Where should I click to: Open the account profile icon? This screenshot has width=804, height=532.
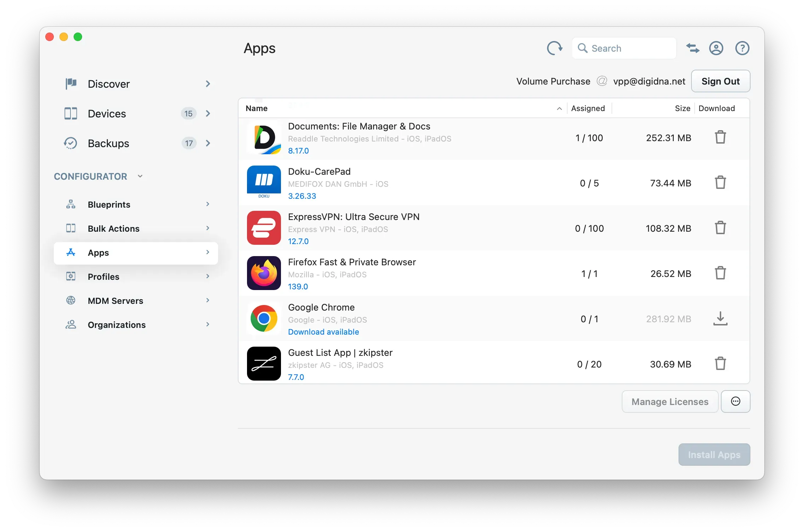click(716, 48)
